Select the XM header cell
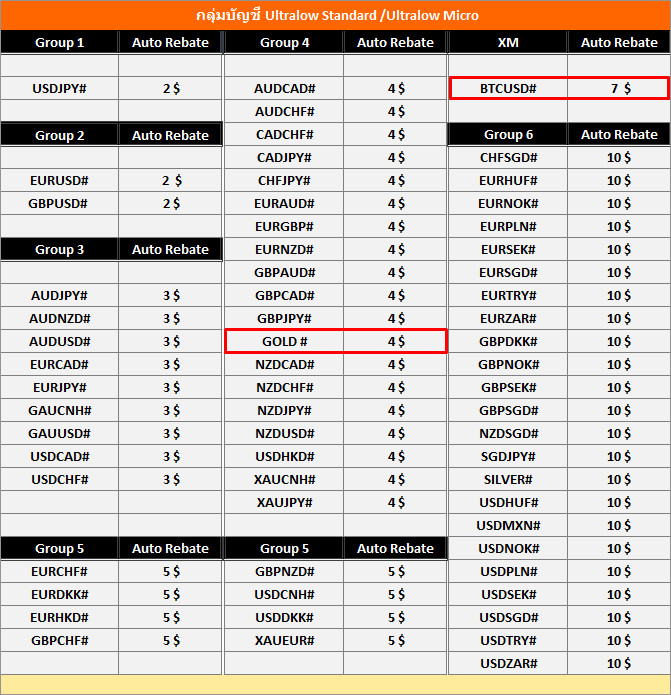Image resolution: width=671 pixels, height=695 pixels. [508, 42]
